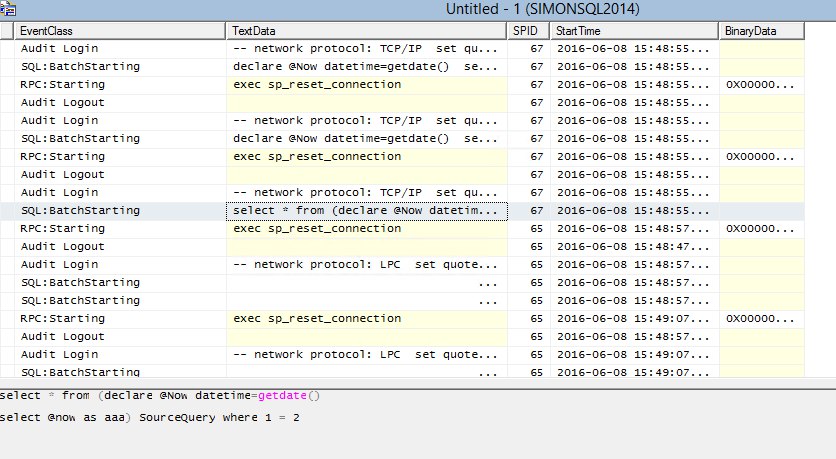Image resolution: width=836 pixels, height=459 pixels.
Task: Click SQL:BatchStarting in the 'select * from' row
Action: pos(81,211)
